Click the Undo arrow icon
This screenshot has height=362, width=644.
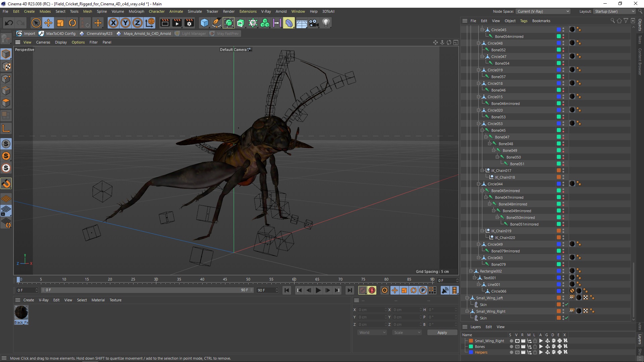click(x=9, y=23)
